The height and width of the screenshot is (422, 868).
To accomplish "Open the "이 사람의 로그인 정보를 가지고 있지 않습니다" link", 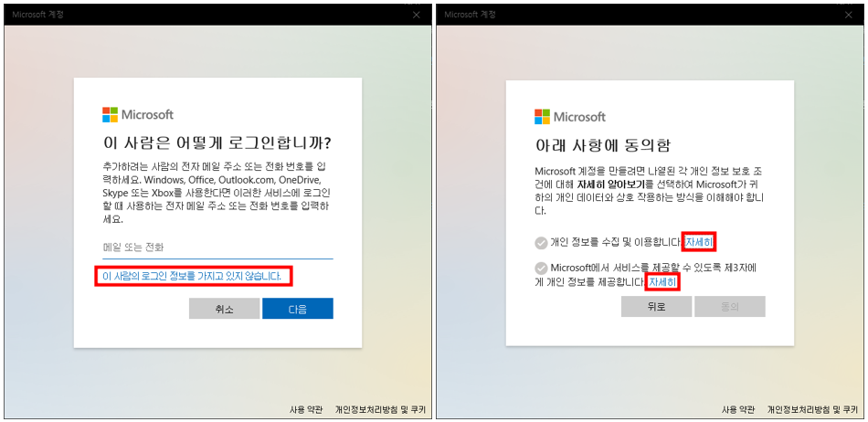I will (192, 276).
